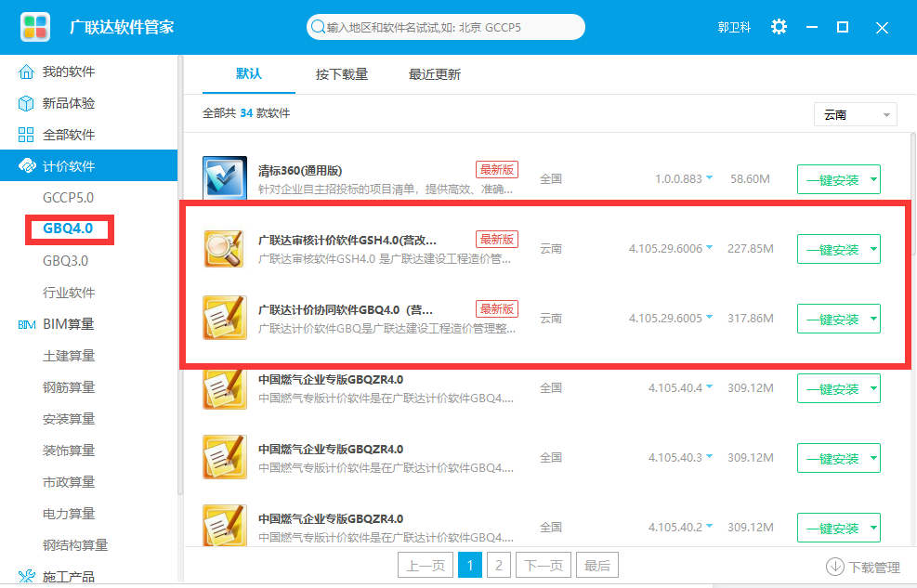Viewport: 917px width, 588px height.
Task: Click the 施工产品 tools icon
Action: pos(26,577)
